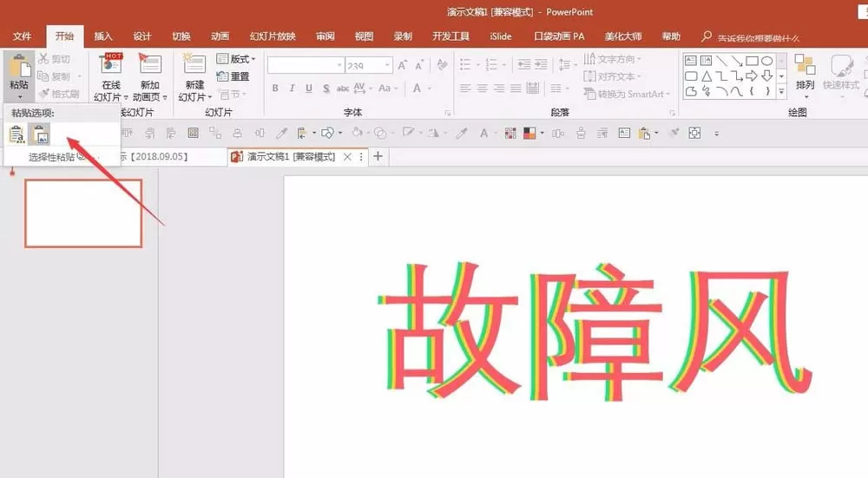Justify text alignment

516,88
